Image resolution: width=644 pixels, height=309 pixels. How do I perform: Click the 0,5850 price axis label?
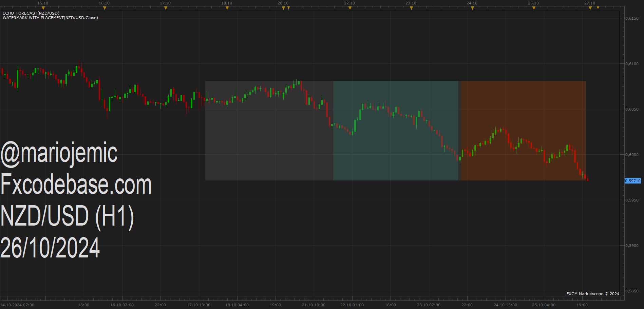632,291
